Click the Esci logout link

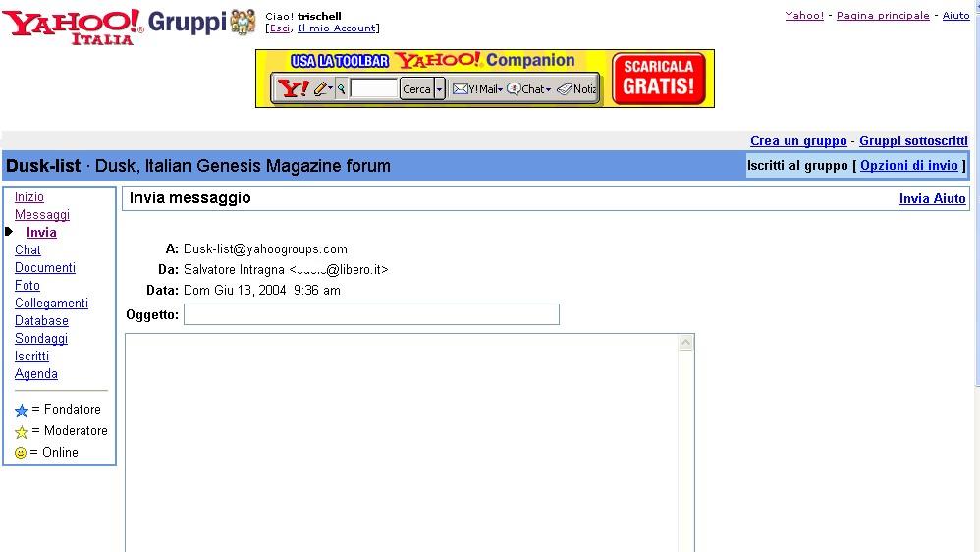[280, 28]
